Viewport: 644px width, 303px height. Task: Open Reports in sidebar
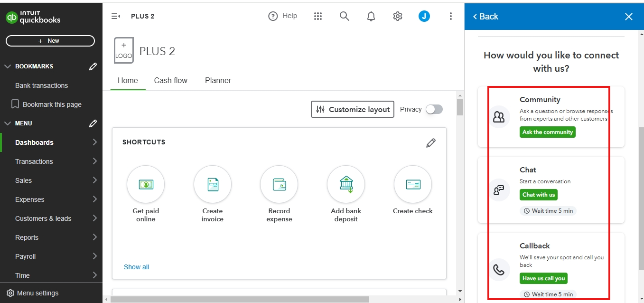click(x=27, y=237)
